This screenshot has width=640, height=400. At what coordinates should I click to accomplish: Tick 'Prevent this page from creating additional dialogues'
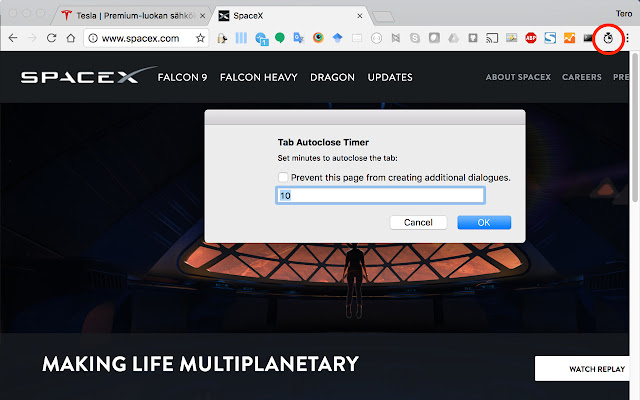(x=283, y=177)
